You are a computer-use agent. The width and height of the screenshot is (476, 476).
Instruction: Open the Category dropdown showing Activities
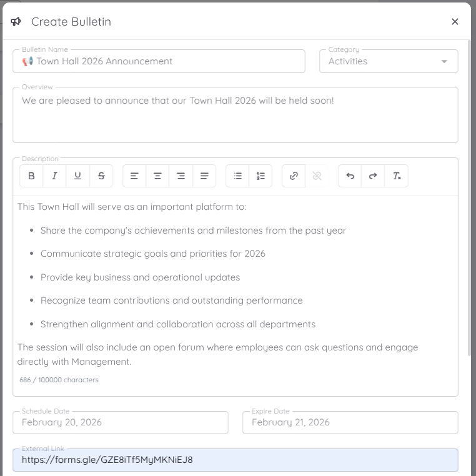click(388, 61)
